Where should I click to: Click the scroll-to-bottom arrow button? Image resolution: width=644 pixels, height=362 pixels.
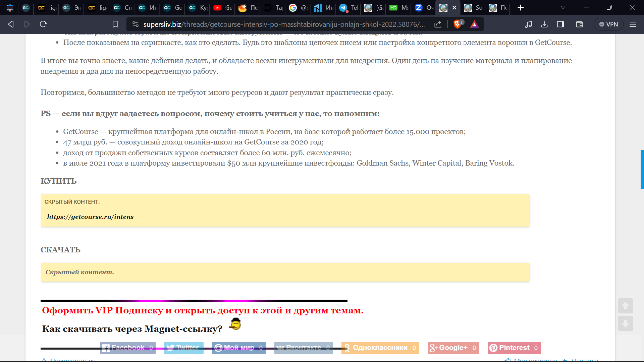pos(626,323)
